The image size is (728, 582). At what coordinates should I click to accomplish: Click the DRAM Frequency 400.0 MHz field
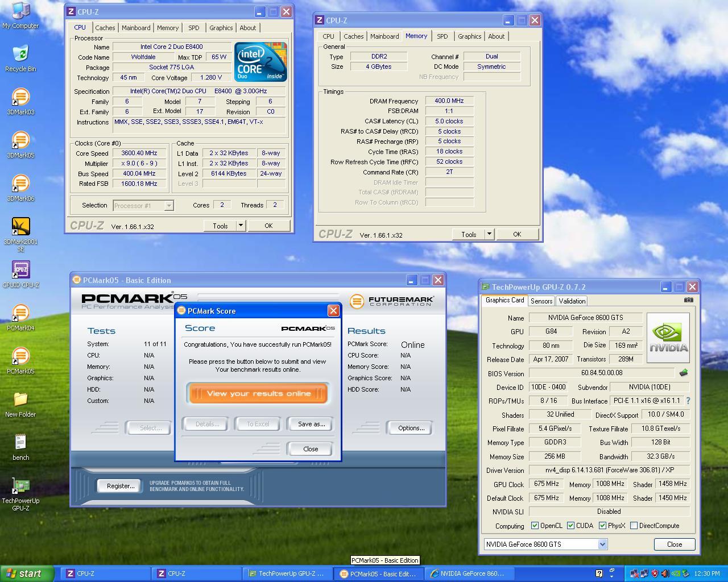tap(449, 101)
